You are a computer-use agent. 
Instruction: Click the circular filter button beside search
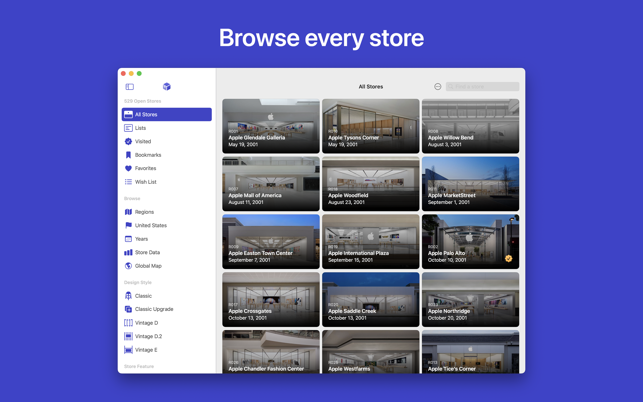click(x=438, y=87)
